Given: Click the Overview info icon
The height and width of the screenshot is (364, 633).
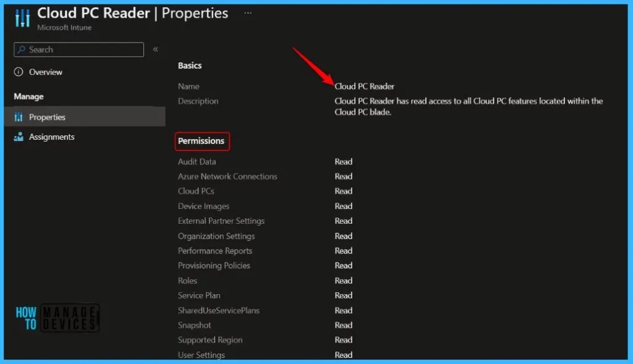Looking at the screenshot, I should click(19, 72).
